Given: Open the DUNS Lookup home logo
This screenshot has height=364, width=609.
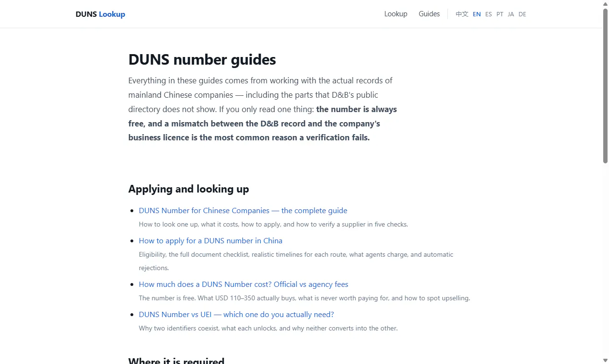Looking at the screenshot, I should click(100, 14).
